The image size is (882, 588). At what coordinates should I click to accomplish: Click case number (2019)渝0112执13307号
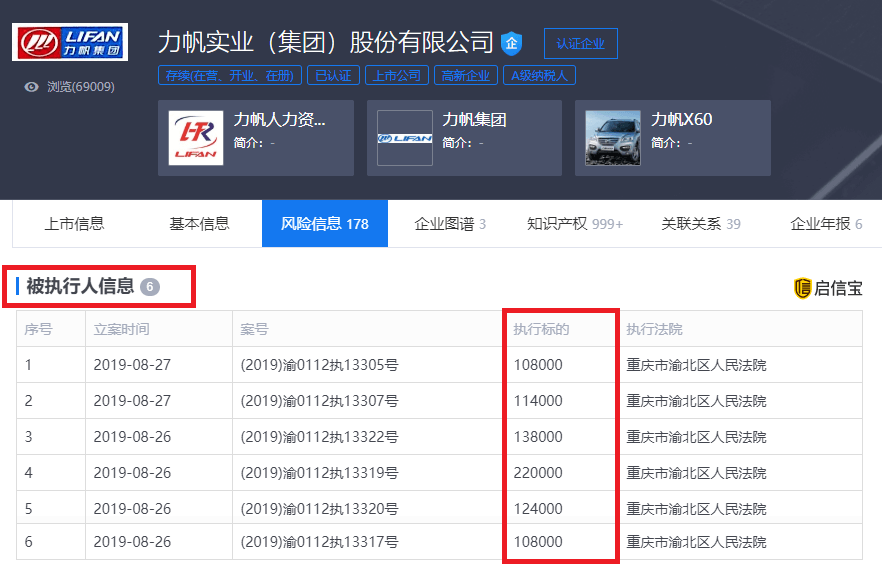pos(320,401)
